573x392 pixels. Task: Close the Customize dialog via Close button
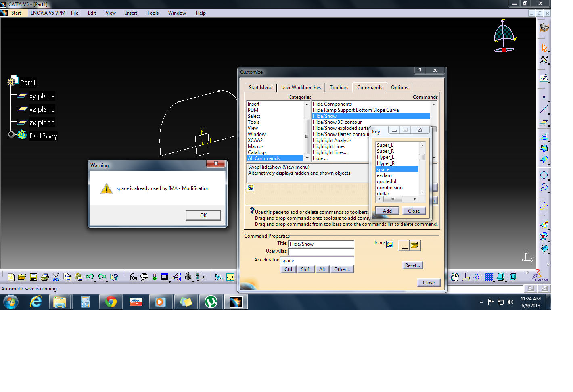click(x=429, y=283)
